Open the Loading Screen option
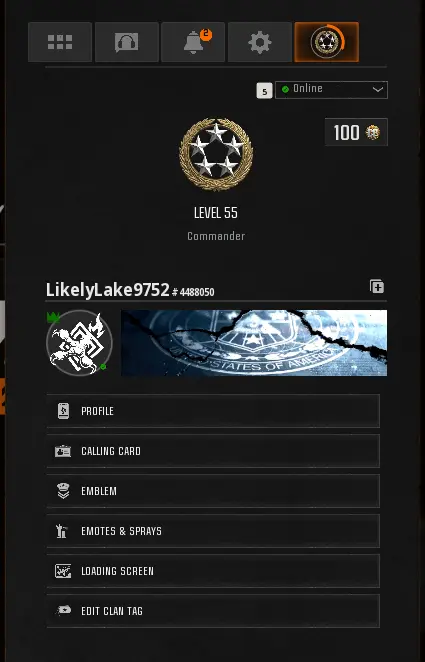425x662 pixels. (213, 571)
